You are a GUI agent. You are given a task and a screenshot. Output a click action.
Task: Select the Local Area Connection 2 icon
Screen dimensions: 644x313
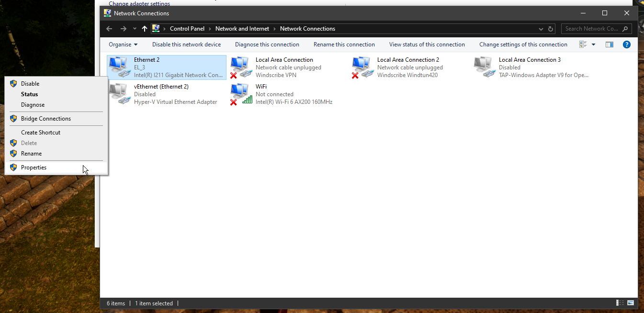tap(362, 67)
